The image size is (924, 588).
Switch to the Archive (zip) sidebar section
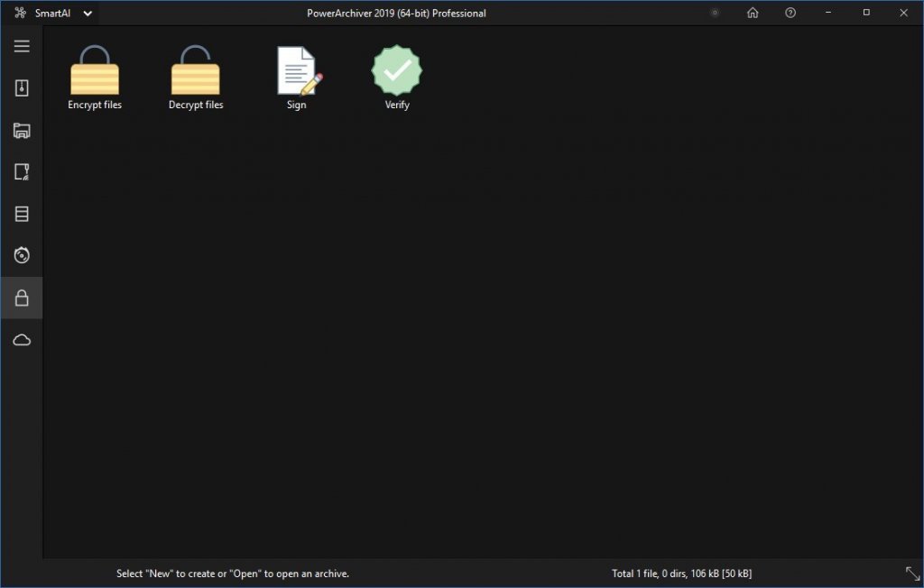point(22,87)
